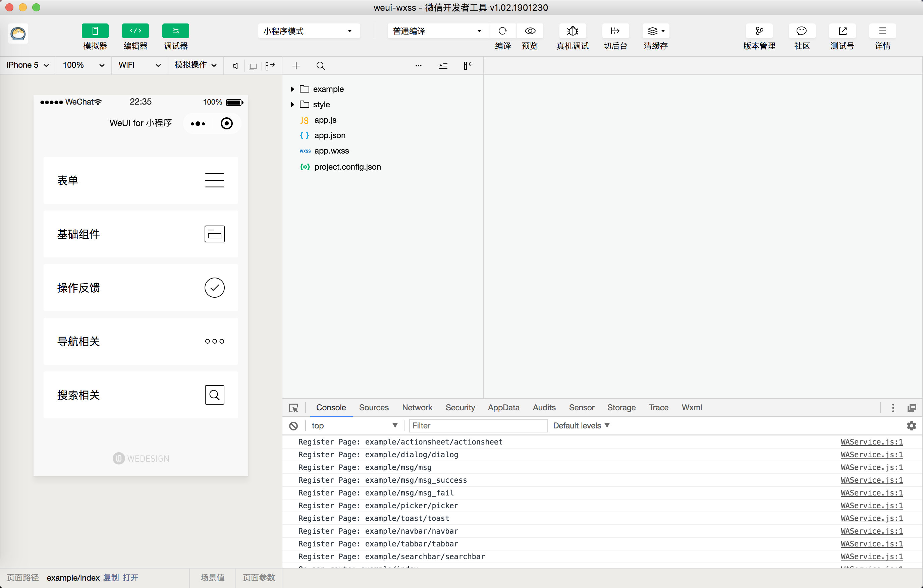Click the compile refresh icon
This screenshot has width=923, height=588.
(x=502, y=31)
